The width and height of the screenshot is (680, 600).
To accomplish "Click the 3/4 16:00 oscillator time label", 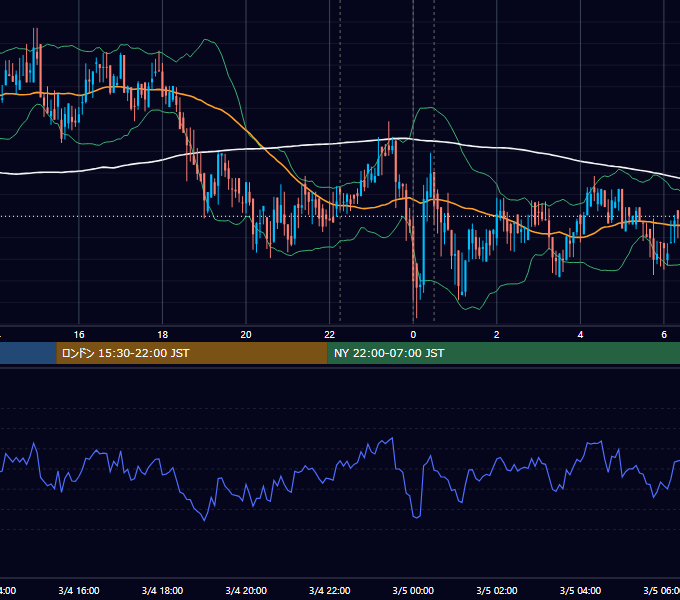I will pyautogui.click(x=79, y=590).
